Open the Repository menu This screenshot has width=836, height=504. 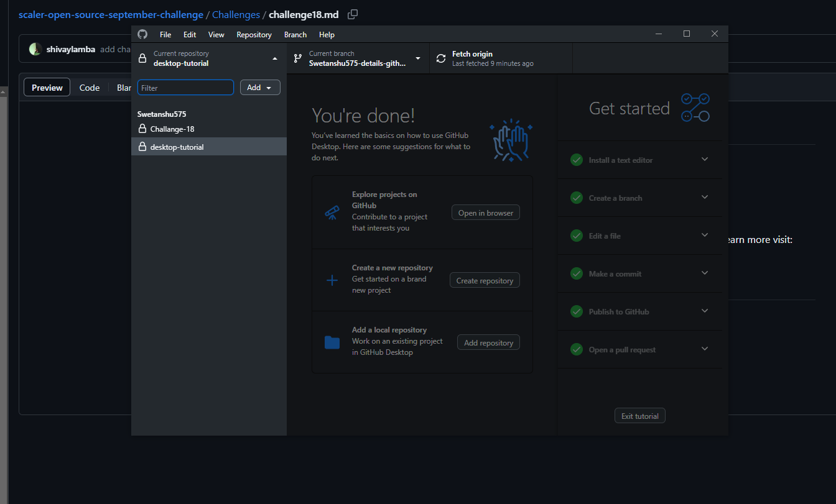[x=254, y=34]
